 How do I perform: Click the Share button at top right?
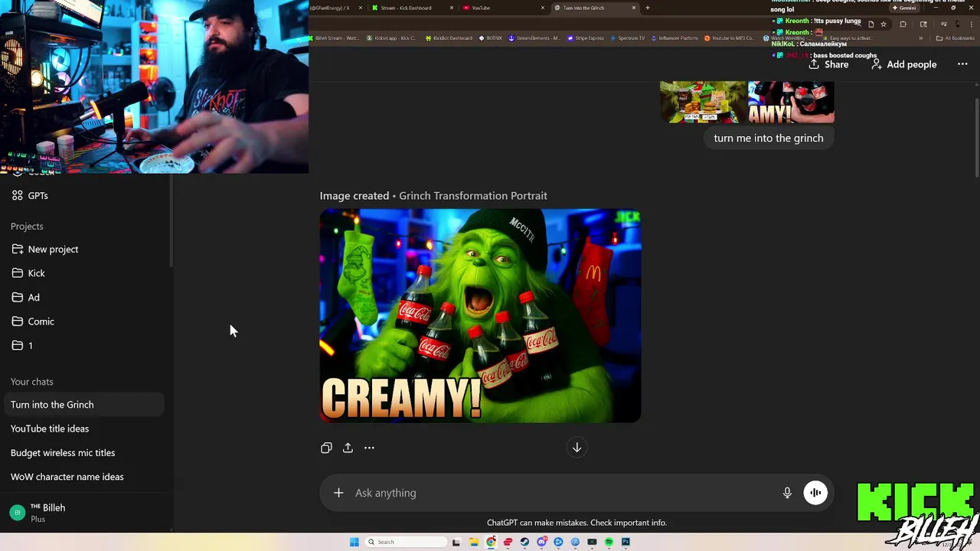click(x=828, y=64)
